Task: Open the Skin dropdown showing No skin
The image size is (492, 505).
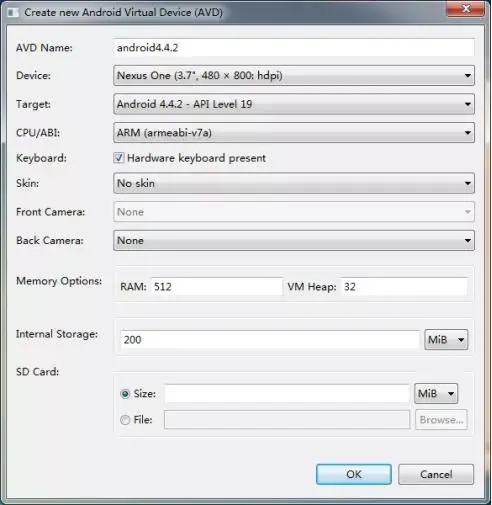Action: [x=294, y=183]
